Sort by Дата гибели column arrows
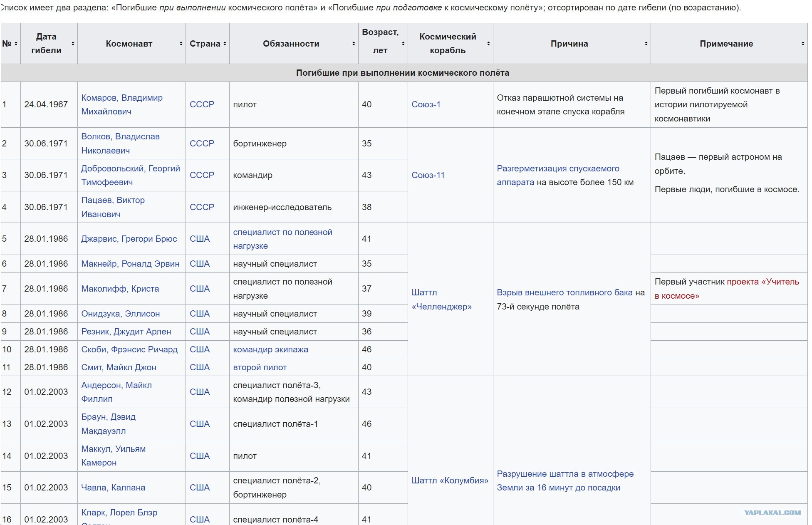Viewport: 812px width, 525px height. 73,44
